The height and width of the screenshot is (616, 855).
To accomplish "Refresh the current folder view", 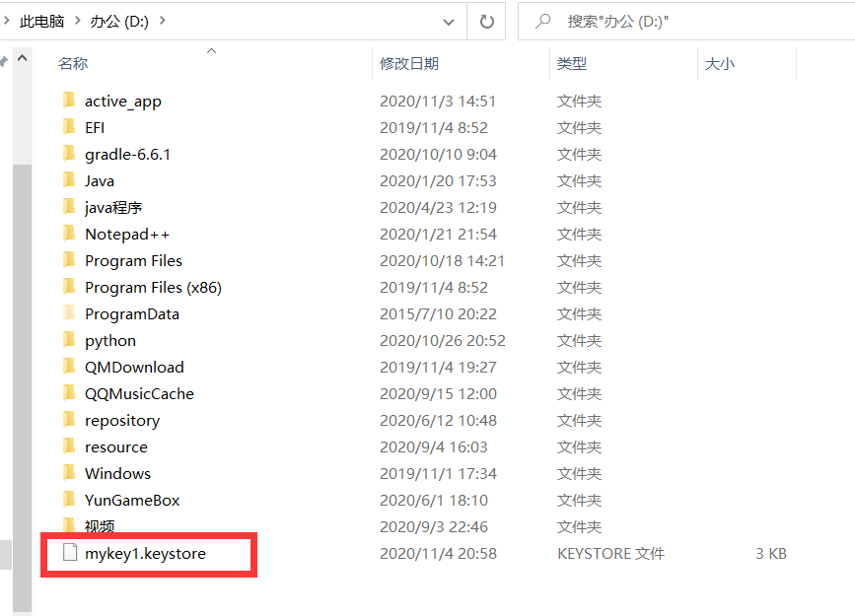I will click(486, 22).
